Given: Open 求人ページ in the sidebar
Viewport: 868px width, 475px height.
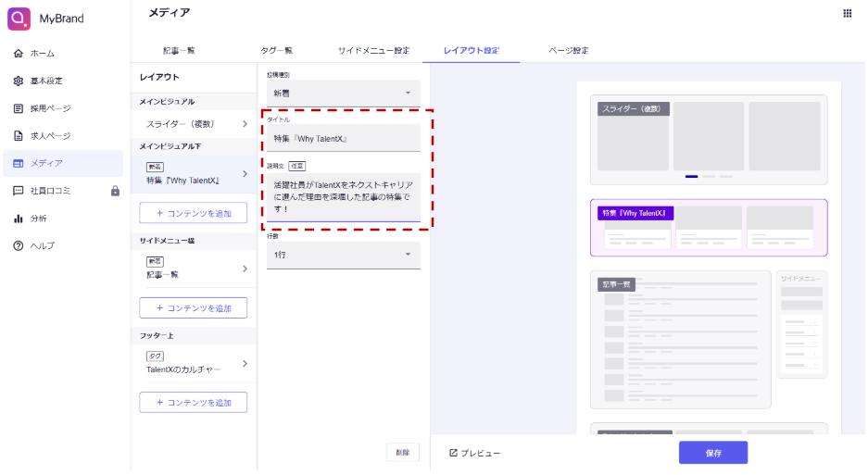Looking at the screenshot, I should pyautogui.click(x=50, y=136).
